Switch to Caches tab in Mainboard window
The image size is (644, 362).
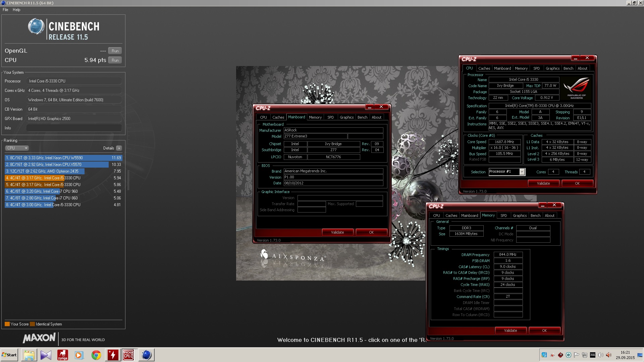coord(278,117)
